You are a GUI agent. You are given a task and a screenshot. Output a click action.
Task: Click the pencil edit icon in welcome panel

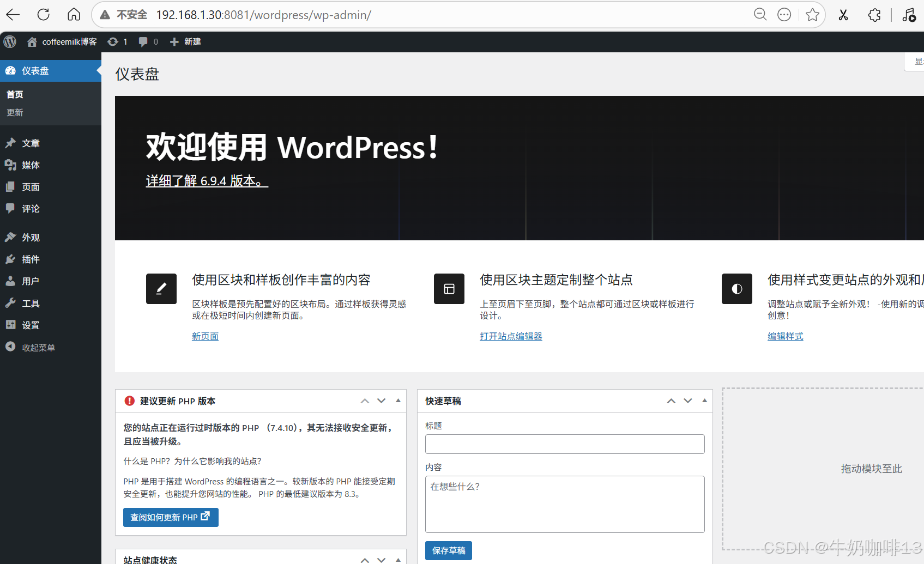[161, 289]
